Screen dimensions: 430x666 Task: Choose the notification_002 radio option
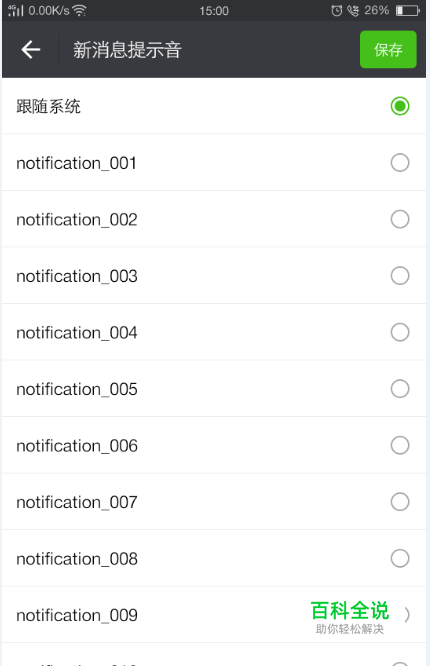(x=400, y=219)
